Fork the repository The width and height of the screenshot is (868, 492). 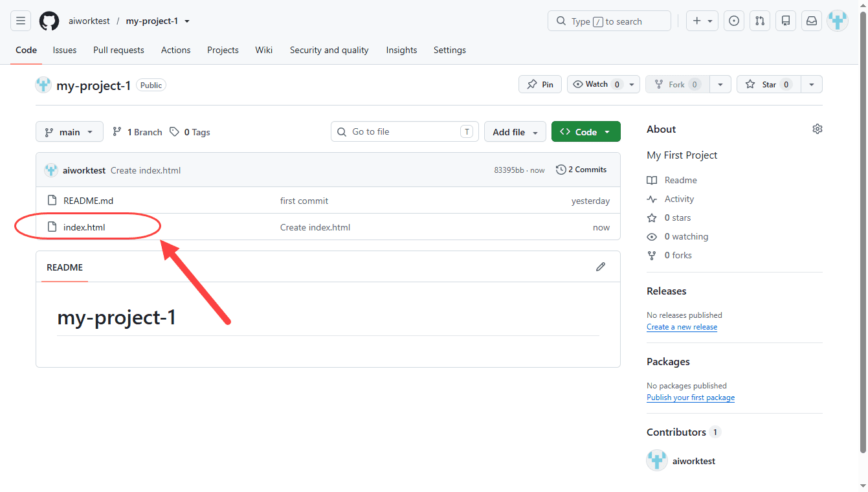pyautogui.click(x=678, y=84)
